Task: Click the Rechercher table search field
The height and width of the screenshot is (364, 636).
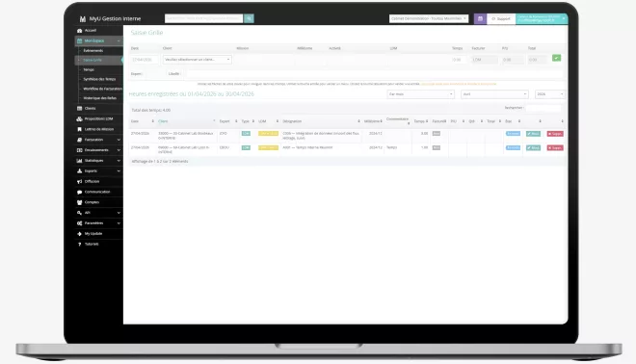Action: pyautogui.click(x=543, y=108)
